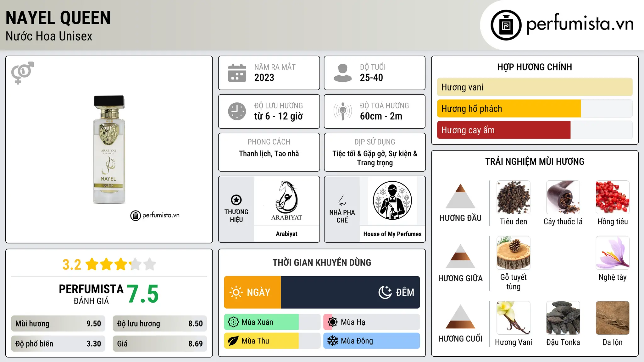Click the perfumista.vn bottle logo icon
644x362 pixels.
506,25
